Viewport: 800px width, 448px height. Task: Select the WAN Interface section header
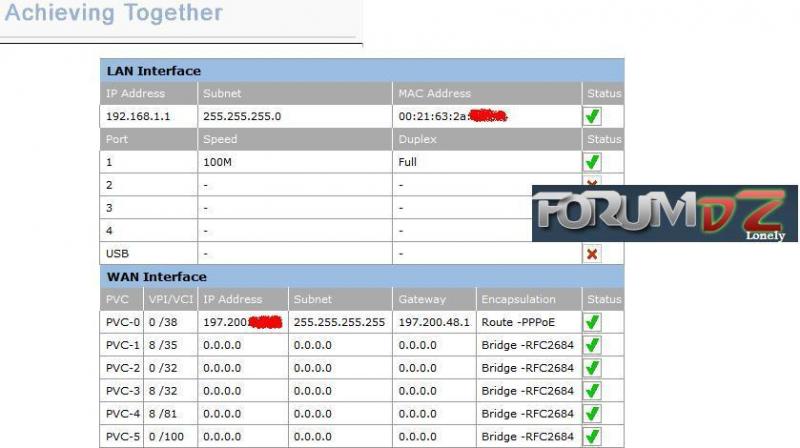156,277
